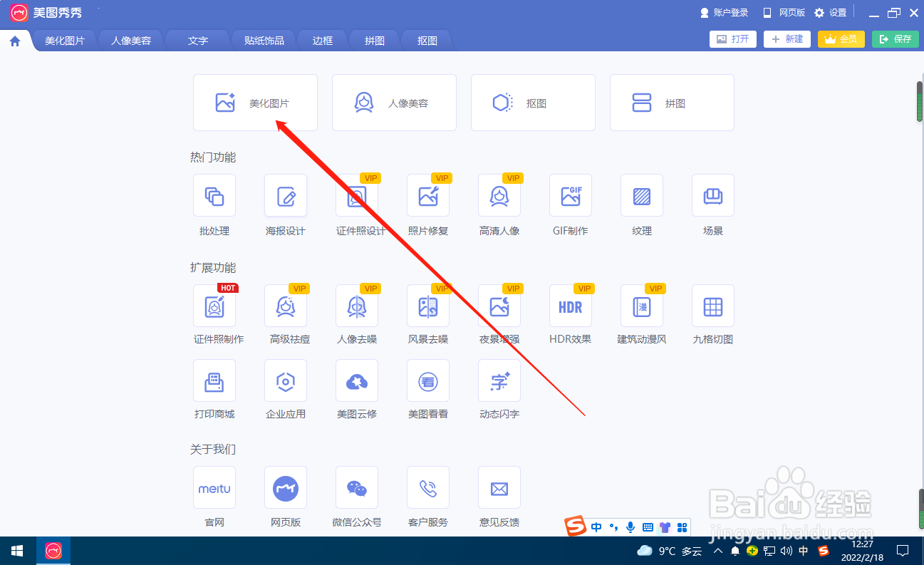
Task: Select the HDR效果 HDR effect feature
Action: [570, 313]
